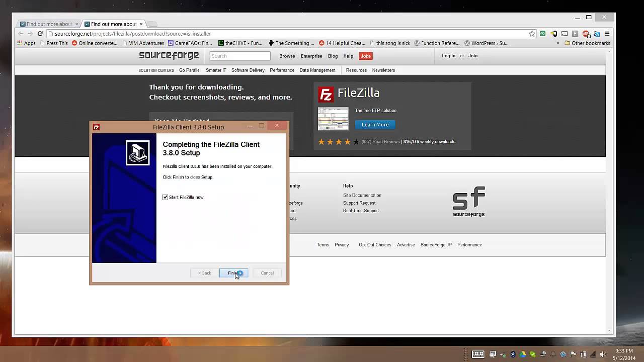644x362 pixels.
Task: Click the Log In link
Action: pos(449,56)
